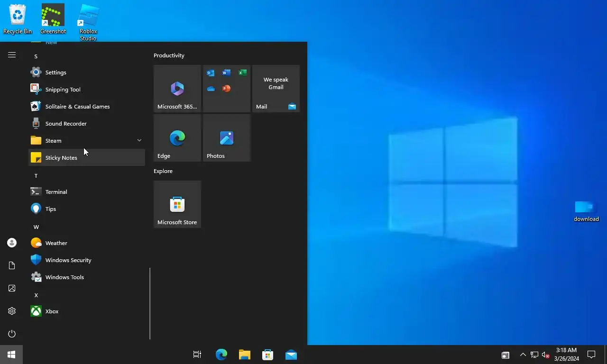This screenshot has height=364, width=607.
Task: Select Recycle Bin on desktop
Action: pyautogui.click(x=18, y=19)
